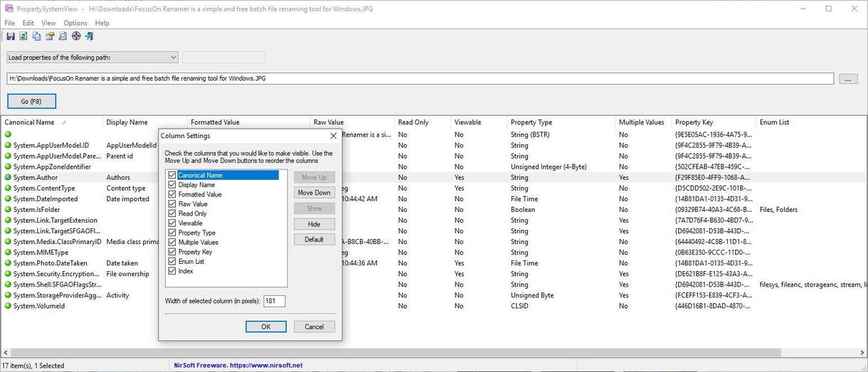The image size is (868, 372).
Task: Click the green dot beside System.AppZoneIdentifier
Action: [x=9, y=166]
